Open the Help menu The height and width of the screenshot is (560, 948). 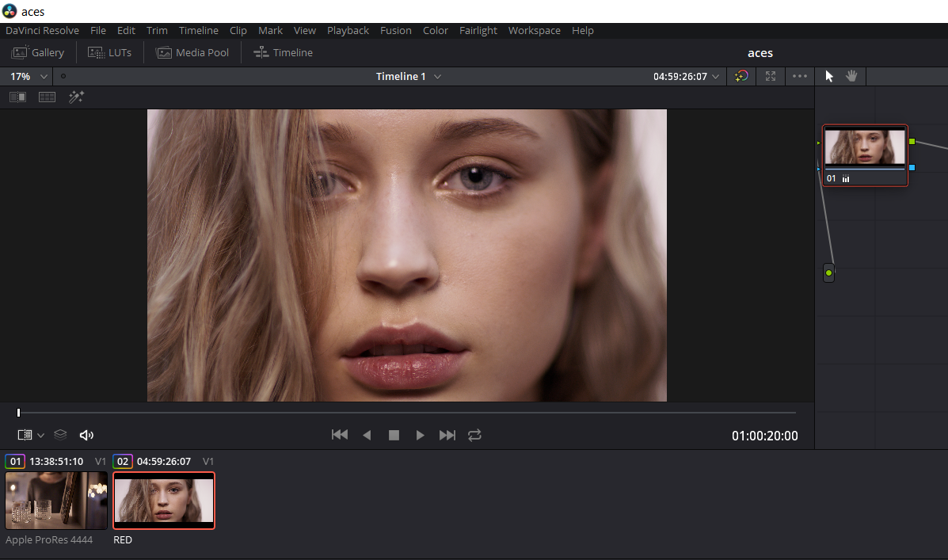click(x=583, y=30)
